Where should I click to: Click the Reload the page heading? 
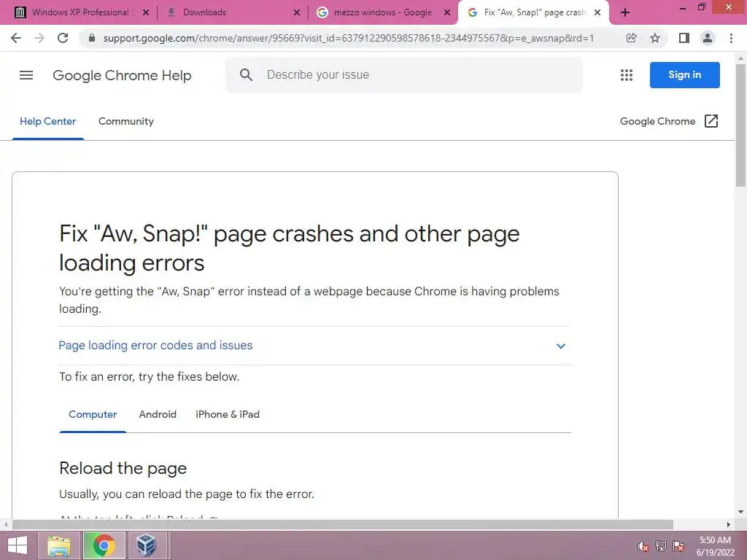pos(123,468)
